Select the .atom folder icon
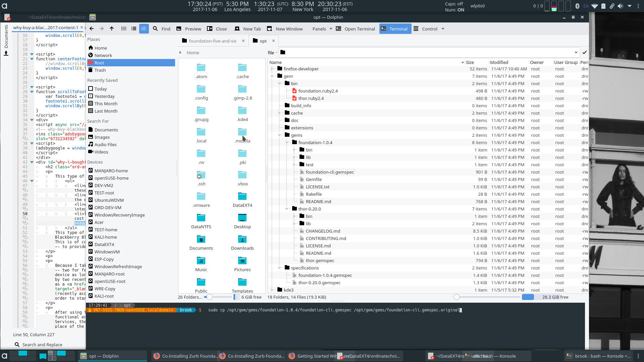This screenshot has height=362, width=644. pos(201,67)
